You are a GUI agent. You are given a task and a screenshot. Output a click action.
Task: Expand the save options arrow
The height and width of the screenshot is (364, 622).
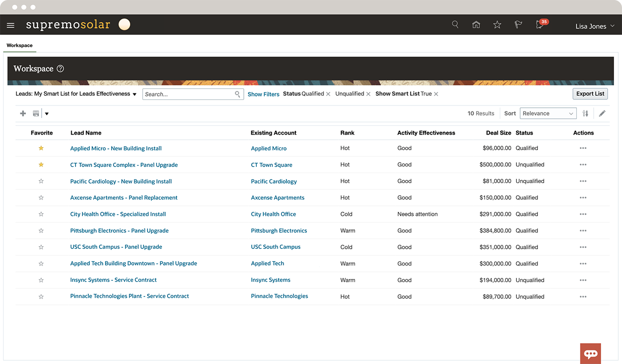pyautogui.click(x=46, y=113)
